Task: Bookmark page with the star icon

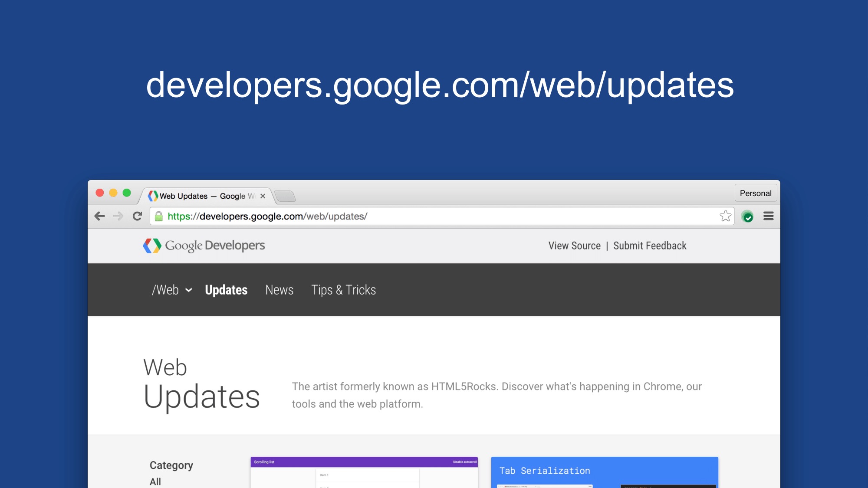Action: click(725, 216)
